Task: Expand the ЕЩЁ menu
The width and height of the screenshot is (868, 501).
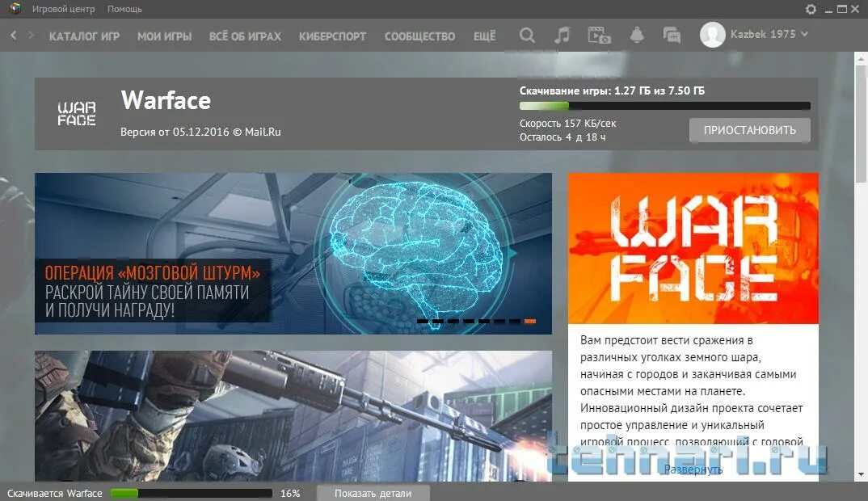Action: point(484,36)
